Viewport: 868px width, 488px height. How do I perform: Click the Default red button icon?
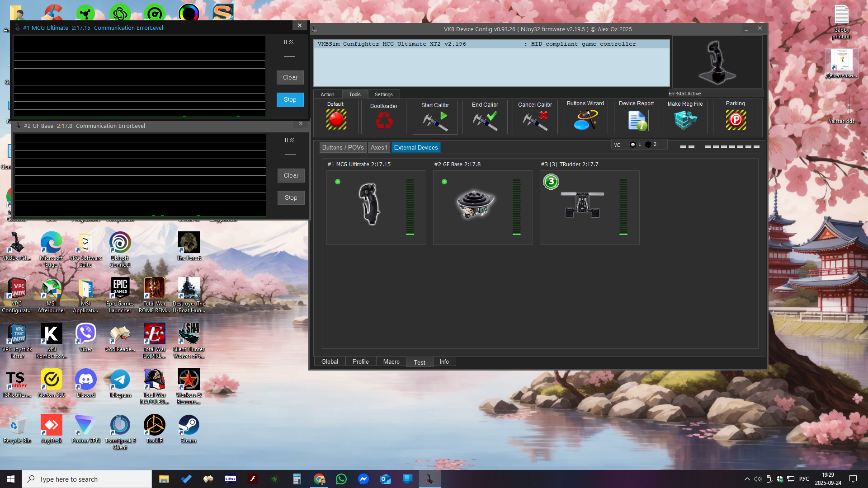[336, 120]
